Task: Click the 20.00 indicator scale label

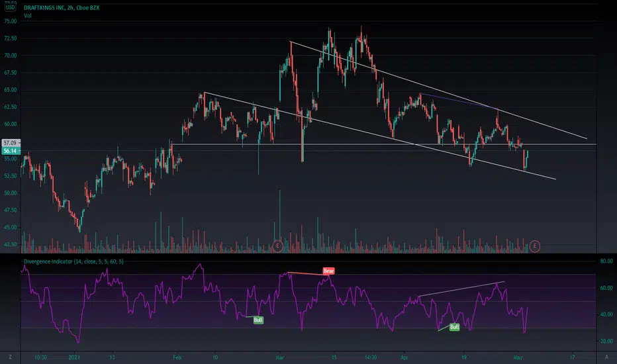Action: point(606,341)
